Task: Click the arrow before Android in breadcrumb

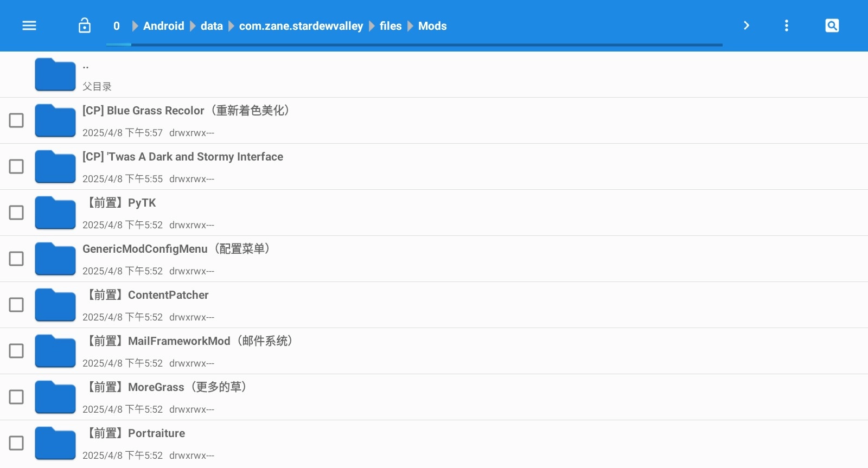Action: [x=135, y=26]
